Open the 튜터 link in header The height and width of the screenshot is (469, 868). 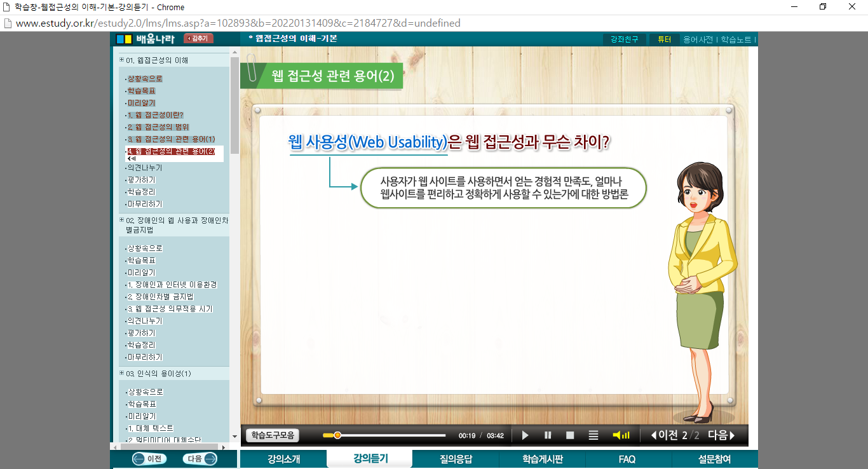(664, 39)
